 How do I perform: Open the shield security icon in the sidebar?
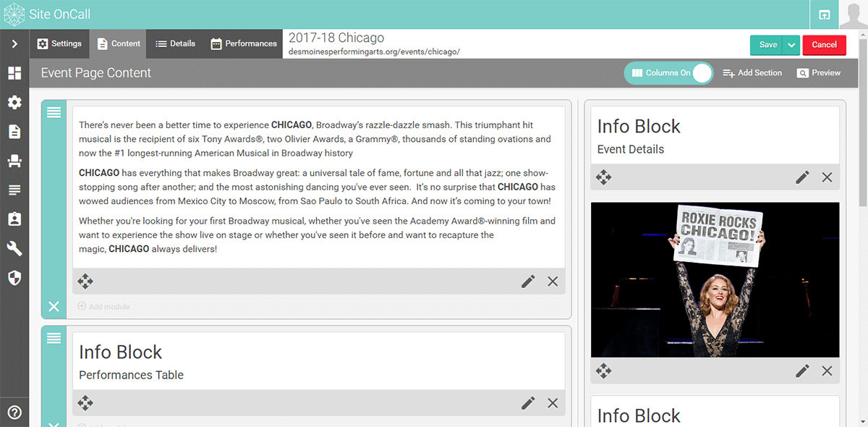pyautogui.click(x=14, y=278)
